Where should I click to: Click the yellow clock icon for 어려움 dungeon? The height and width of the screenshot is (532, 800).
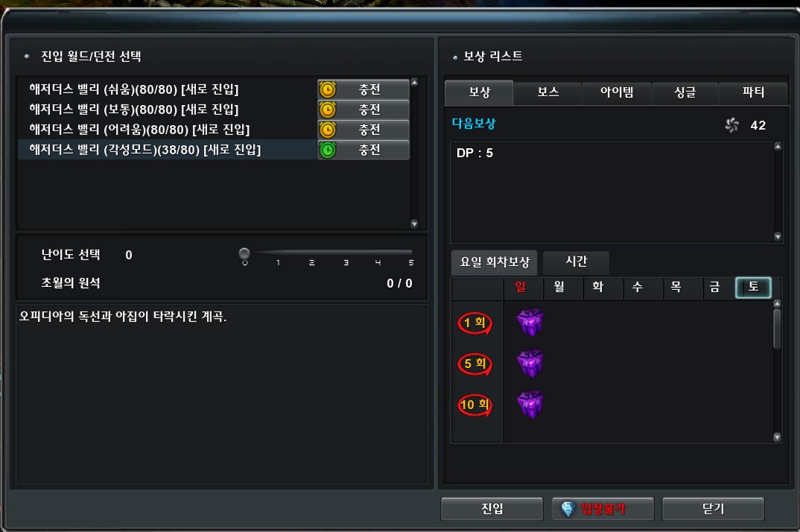coord(328,130)
